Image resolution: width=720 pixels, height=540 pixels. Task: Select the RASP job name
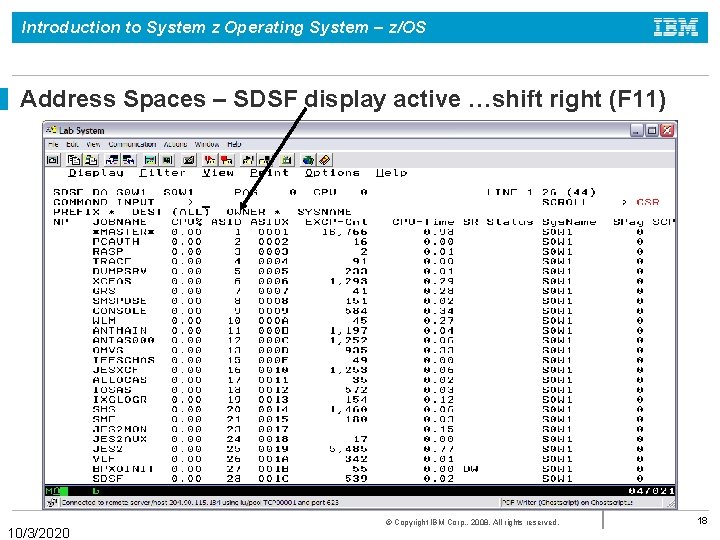click(x=108, y=252)
